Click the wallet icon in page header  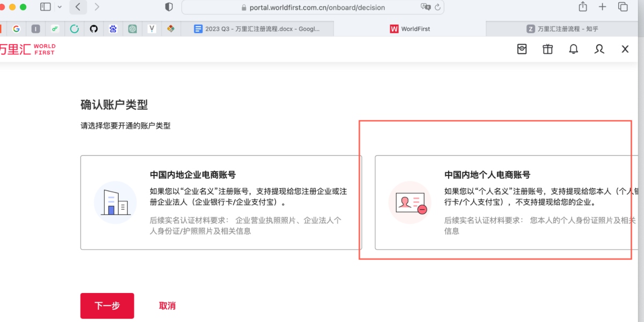click(x=522, y=49)
